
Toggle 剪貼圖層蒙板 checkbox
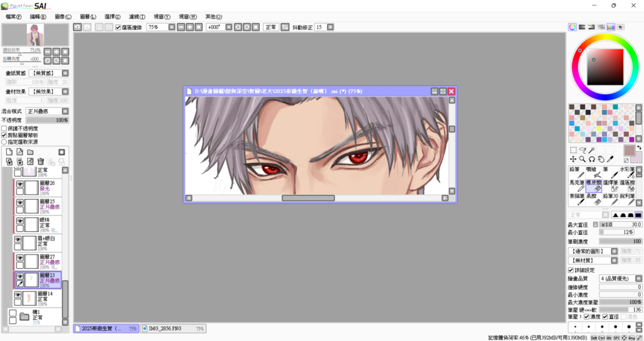tap(4, 136)
